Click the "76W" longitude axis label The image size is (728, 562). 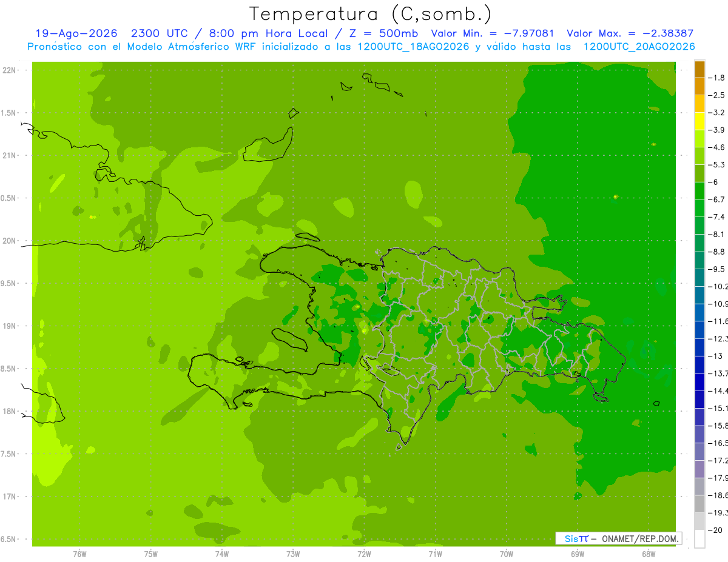tap(79, 553)
